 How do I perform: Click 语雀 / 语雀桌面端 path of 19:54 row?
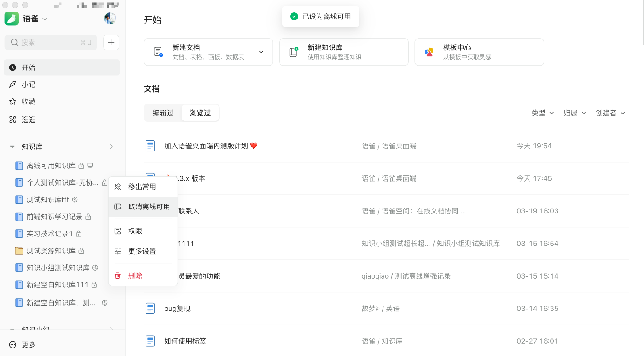coord(389,146)
